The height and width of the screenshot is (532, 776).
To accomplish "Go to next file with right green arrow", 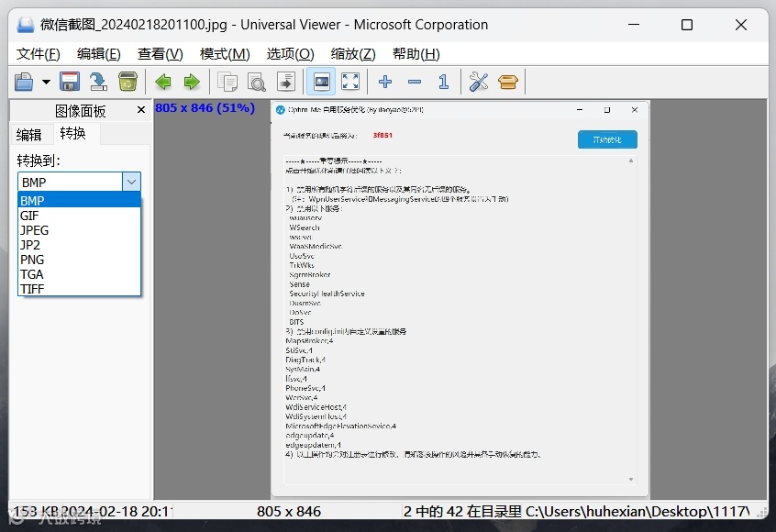I will pyautogui.click(x=192, y=82).
